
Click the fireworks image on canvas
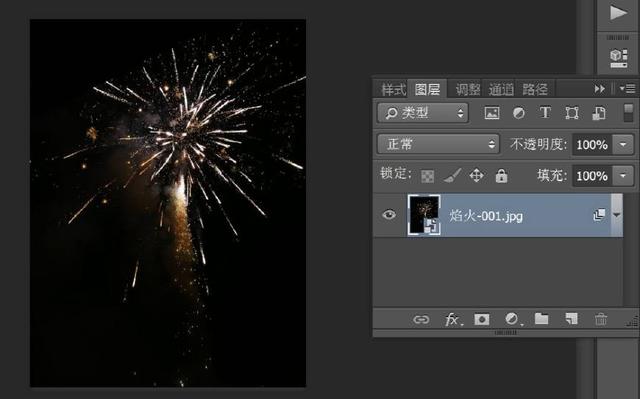168,203
